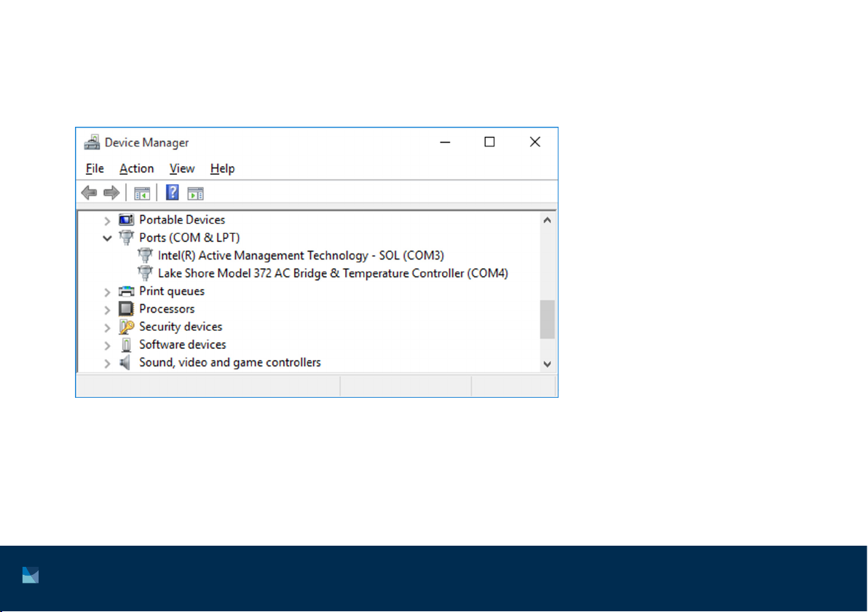
Task: Toggle the Show/Hide Action Pane icon
Action: [x=195, y=193]
